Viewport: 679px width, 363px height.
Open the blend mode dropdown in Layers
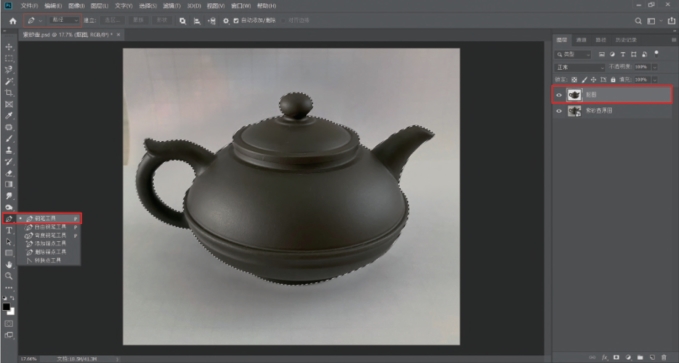pyautogui.click(x=580, y=67)
